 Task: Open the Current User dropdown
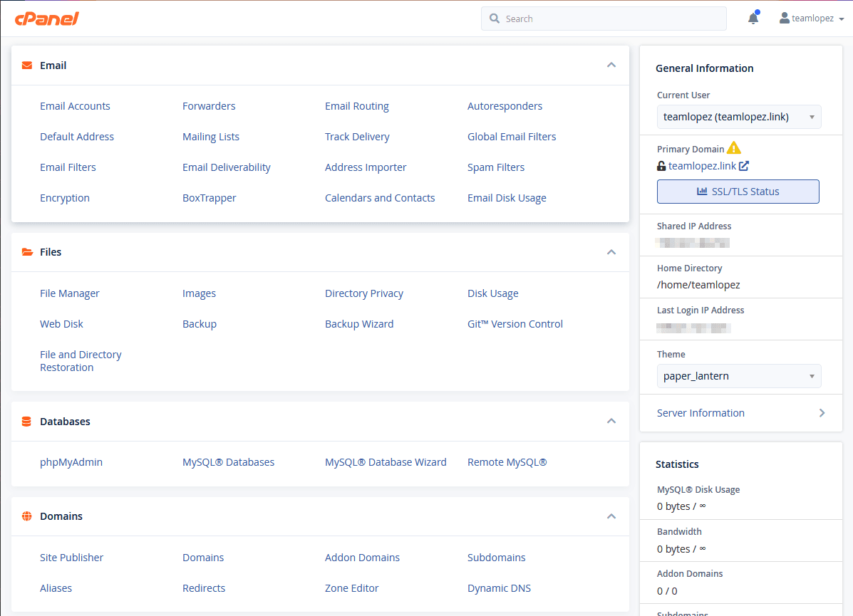(739, 117)
